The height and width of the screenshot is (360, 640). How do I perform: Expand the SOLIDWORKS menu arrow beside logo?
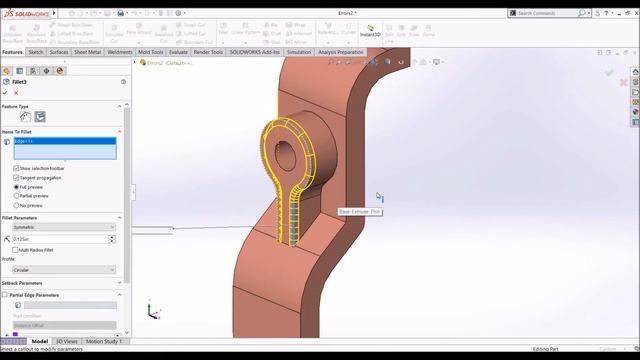tap(54, 13)
